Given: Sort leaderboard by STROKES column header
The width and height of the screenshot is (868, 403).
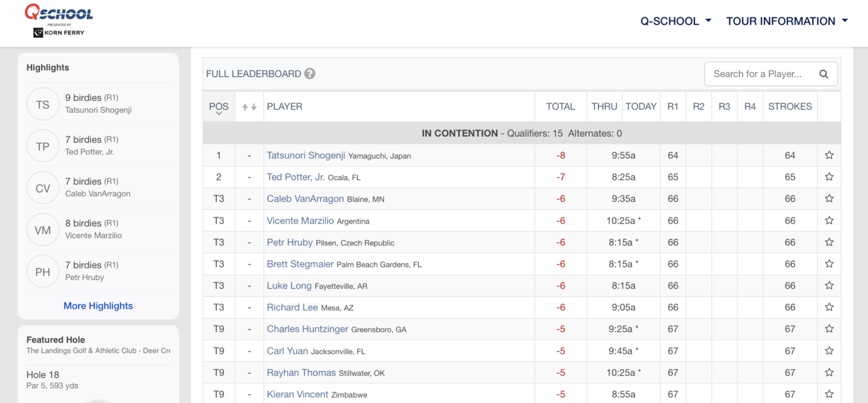Looking at the screenshot, I should coord(790,106).
